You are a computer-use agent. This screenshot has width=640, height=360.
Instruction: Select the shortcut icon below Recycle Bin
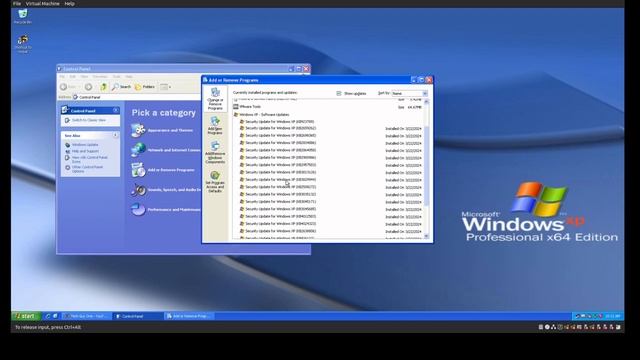click(x=23, y=44)
